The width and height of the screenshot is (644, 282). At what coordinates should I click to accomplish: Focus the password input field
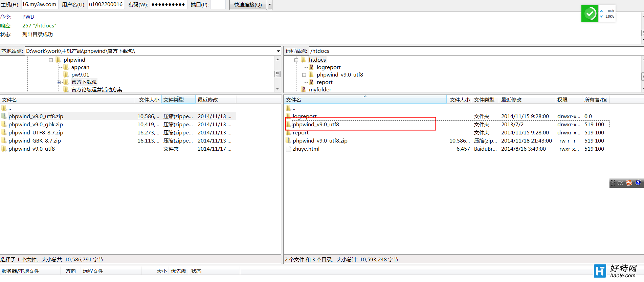(169, 4)
